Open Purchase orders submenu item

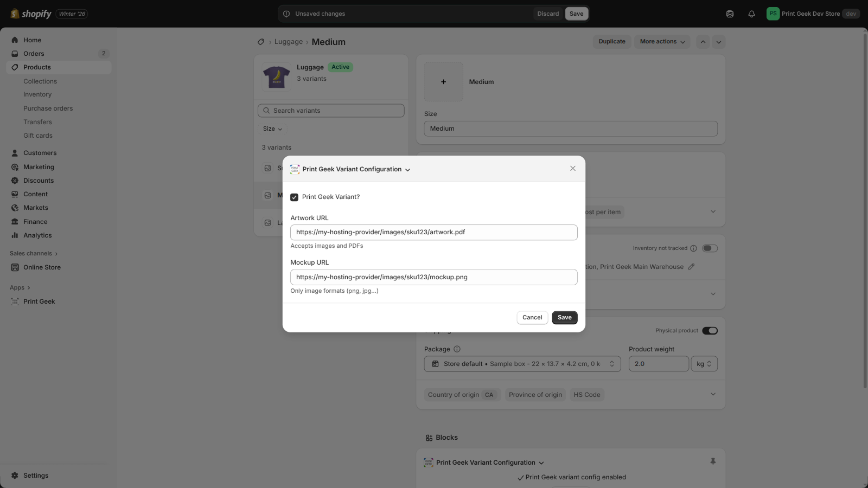48,108
